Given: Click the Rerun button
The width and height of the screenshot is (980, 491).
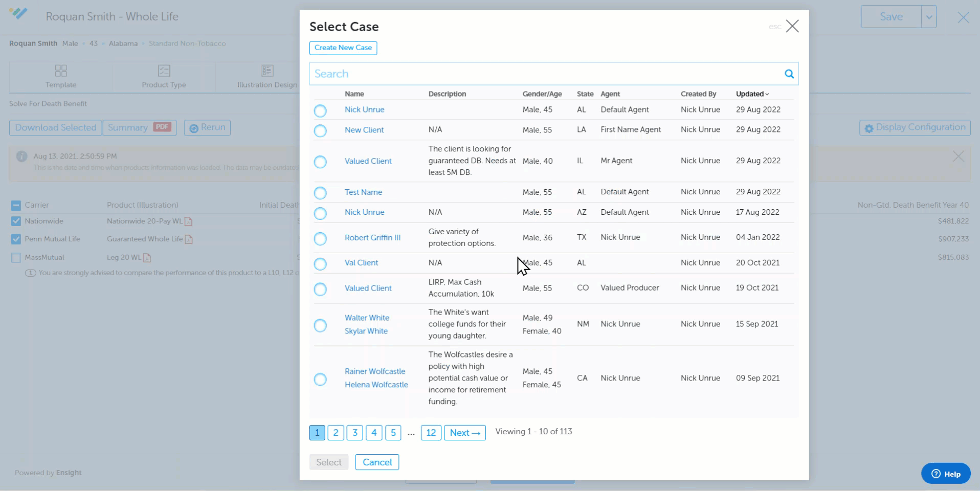Looking at the screenshot, I should [x=207, y=127].
